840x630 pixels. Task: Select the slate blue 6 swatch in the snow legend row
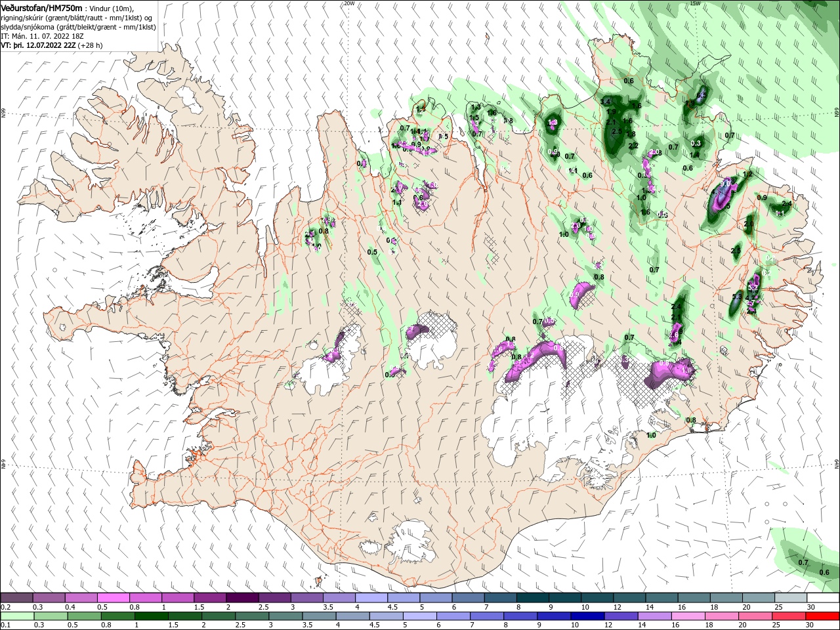click(467, 598)
